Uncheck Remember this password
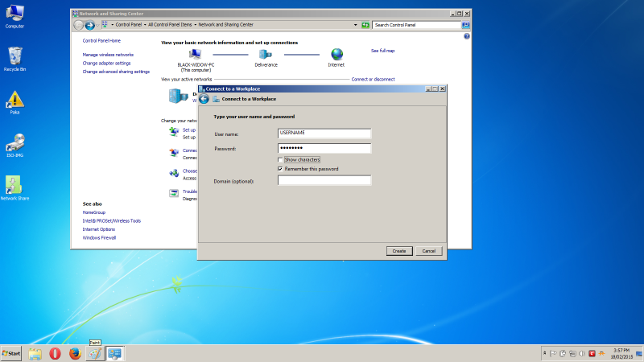Image resolution: width=644 pixels, height=362 pixels. (x=280, y=169)
